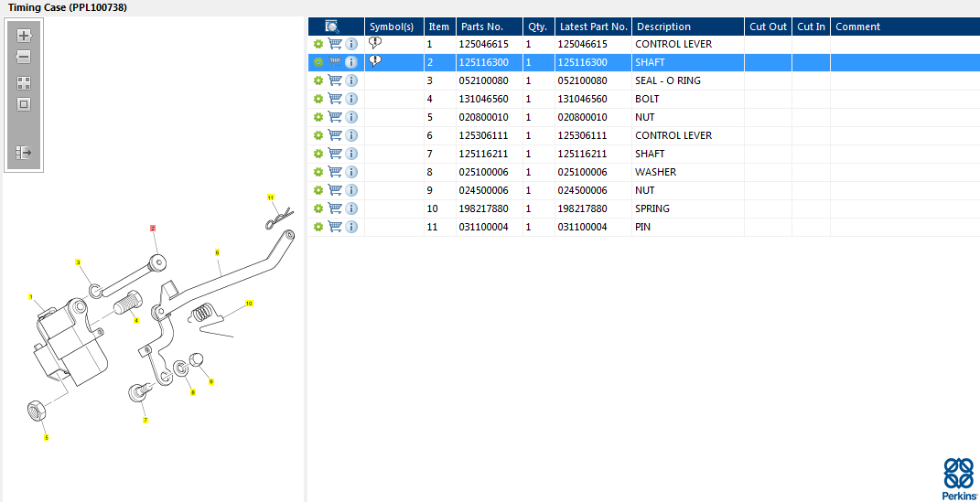This screenshot has width=980, height=502.
Task: Click the Perkins logo
Action: point(958,477)
